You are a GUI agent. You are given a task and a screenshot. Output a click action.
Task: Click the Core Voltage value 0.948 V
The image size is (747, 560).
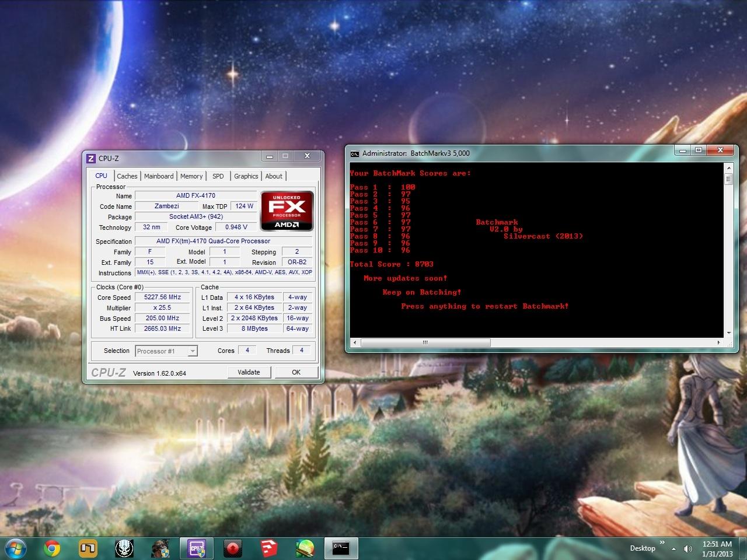tap(236, 227)
